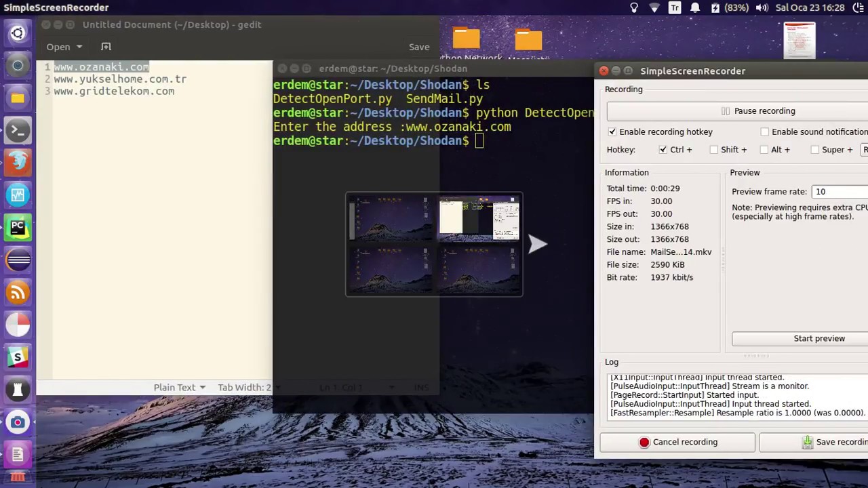This screenshot has height=488, width=868.
Task: Open the Plain Text language dropdown
Action: [179, 387]
